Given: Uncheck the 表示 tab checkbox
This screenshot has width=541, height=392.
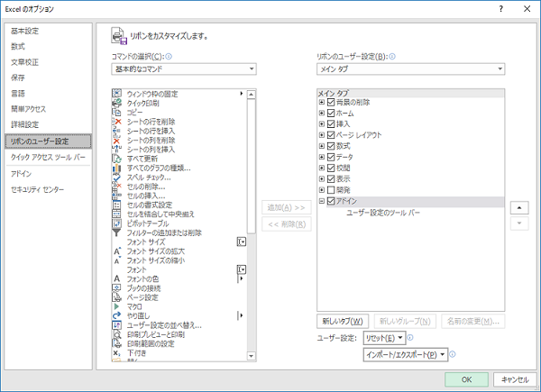Looking at the screenshot, I should (331, 179).
